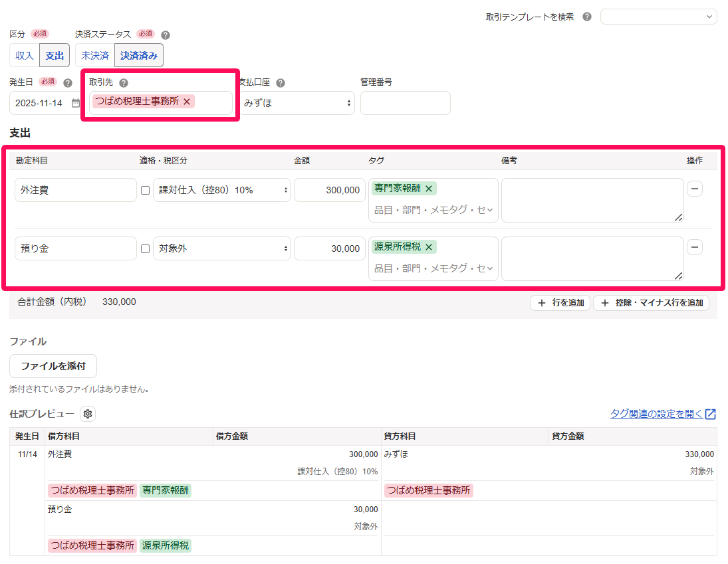Remove つばめ税理士事務所 from 取引先 field
Viewport: 728px width, 564px height.
click(x=187, y=102)
